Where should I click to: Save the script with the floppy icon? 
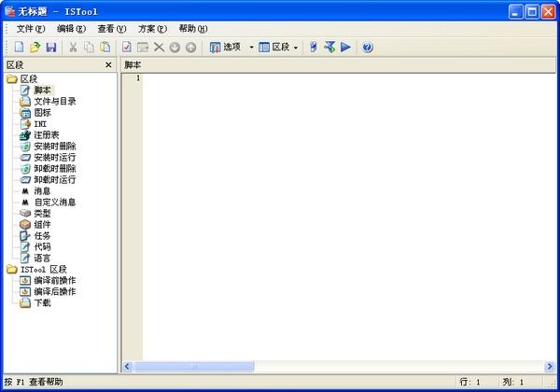click(x=51, y=47)
